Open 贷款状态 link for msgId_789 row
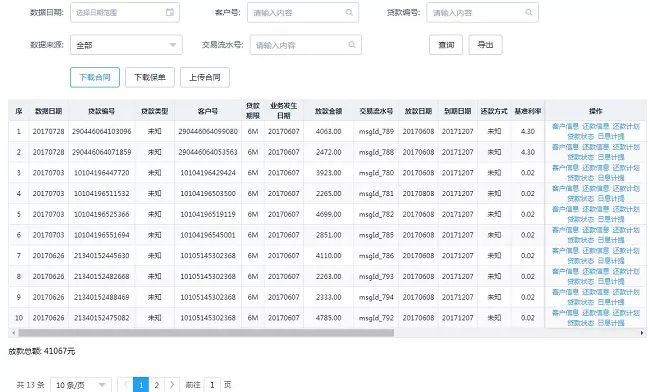650x392 pixels. pyautogui.click(x=580, y=136)
